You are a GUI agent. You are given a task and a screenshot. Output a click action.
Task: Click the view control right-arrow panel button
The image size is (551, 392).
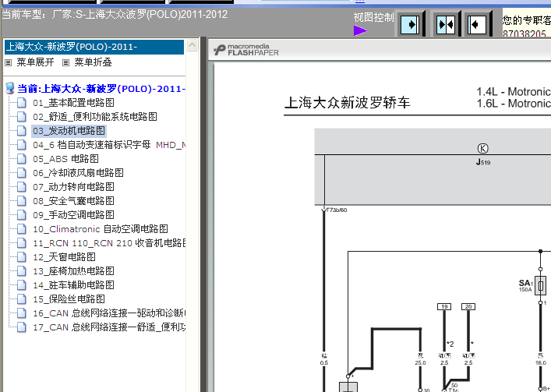[x=410, y=25]
